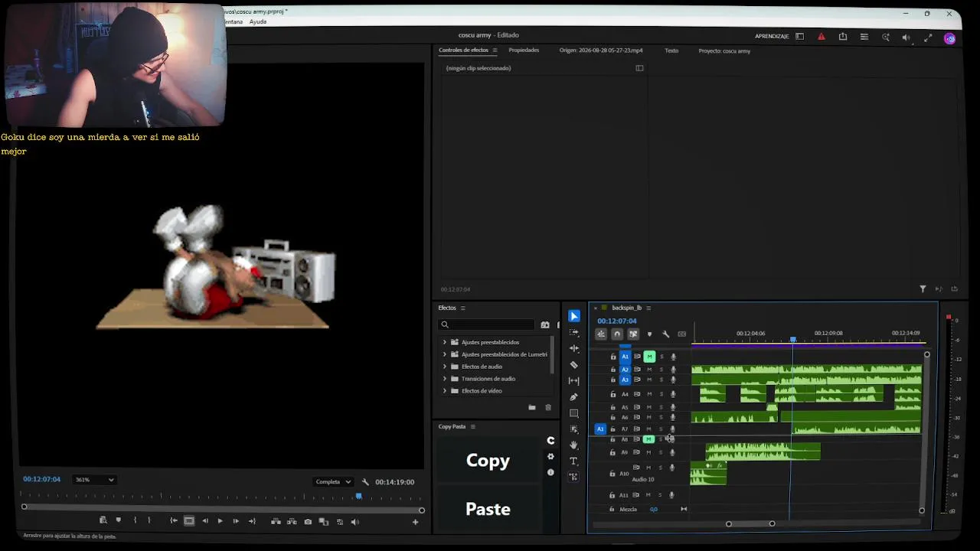Screen dimensions: 980x551
Task: Open the APRENDIZAJE workspace
Action: tap(772, 36)
